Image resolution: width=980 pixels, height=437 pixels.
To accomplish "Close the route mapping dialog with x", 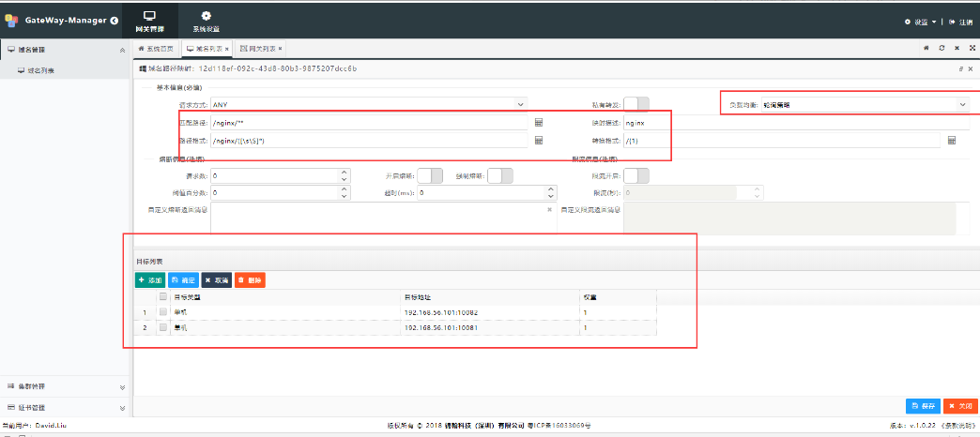I will 971,68.
